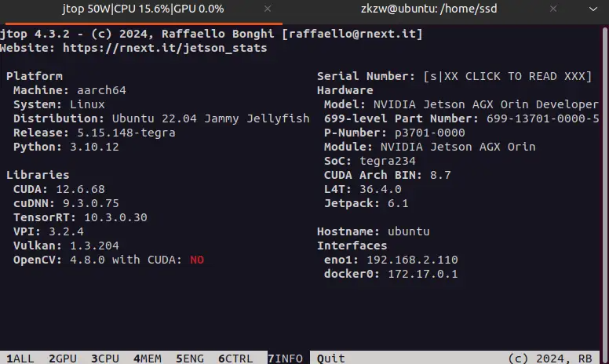This screenshot has height=364, width=609.
Task: Click the (c) 2024, RB footer text
Action: click(550, 359)
